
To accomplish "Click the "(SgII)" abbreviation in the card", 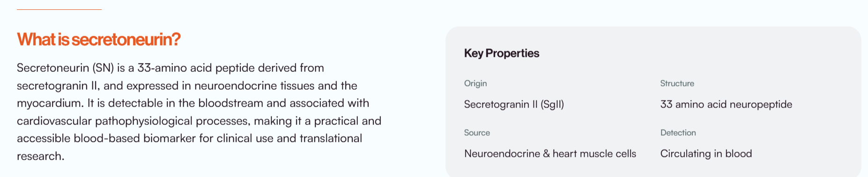I will (x=552, y=104).
